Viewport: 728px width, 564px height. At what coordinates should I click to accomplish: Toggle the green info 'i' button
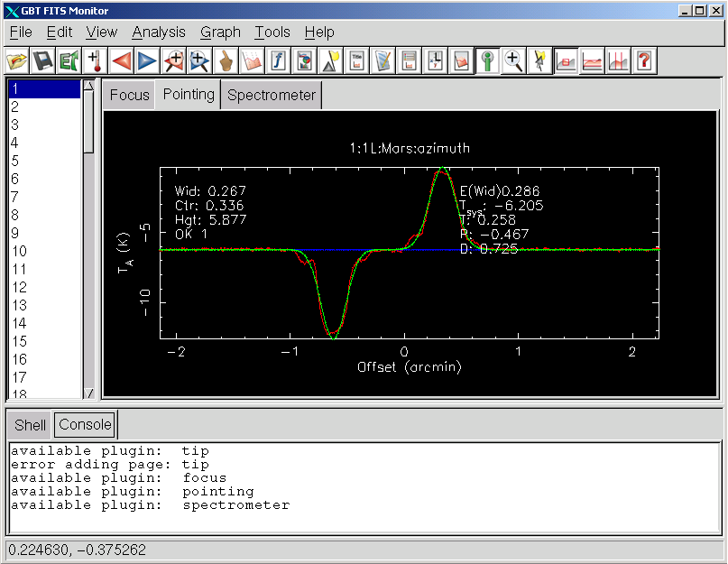[x=488, y=61]
